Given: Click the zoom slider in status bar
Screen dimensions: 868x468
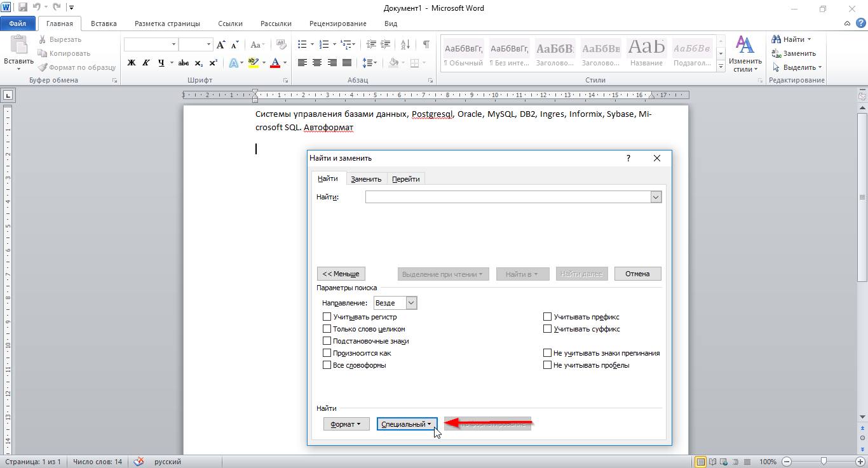Looking at the screenshot, I should pyautogui.click(x=824, y=462).
